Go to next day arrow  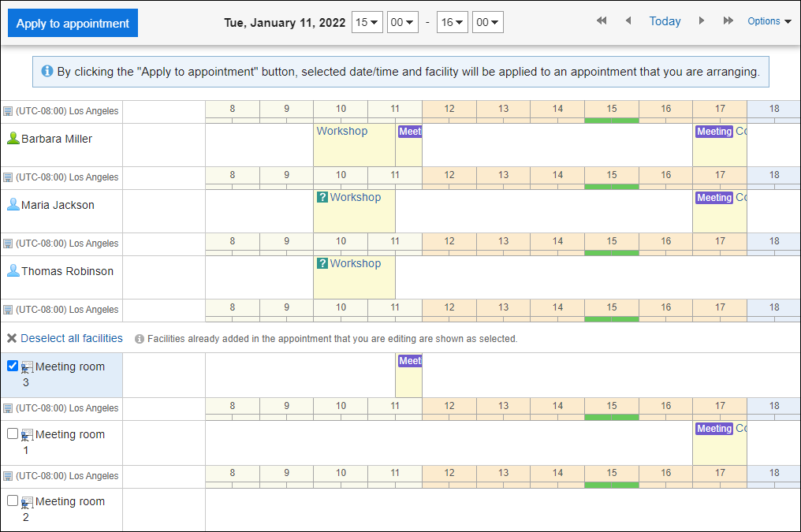point(701,21)
